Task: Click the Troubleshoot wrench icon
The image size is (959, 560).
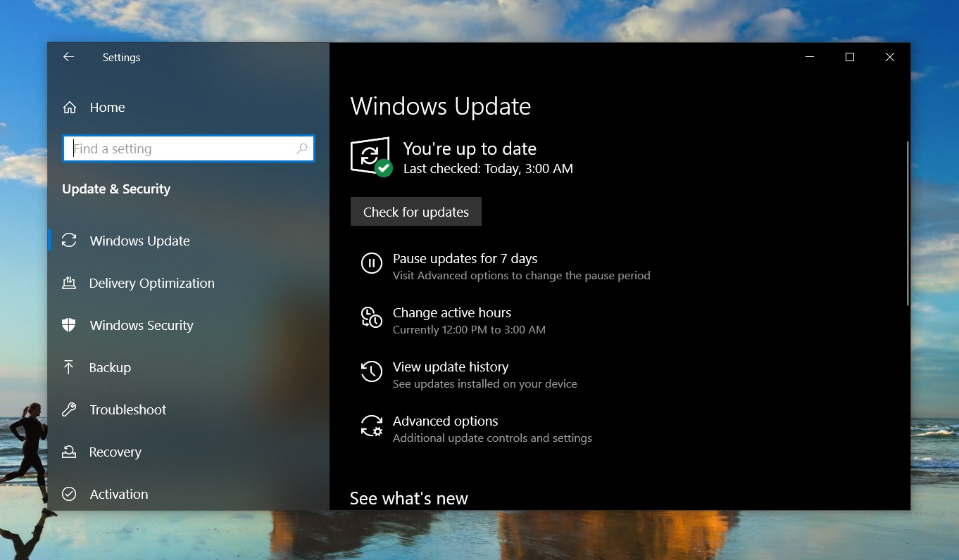Action: [x=69, y=409]
